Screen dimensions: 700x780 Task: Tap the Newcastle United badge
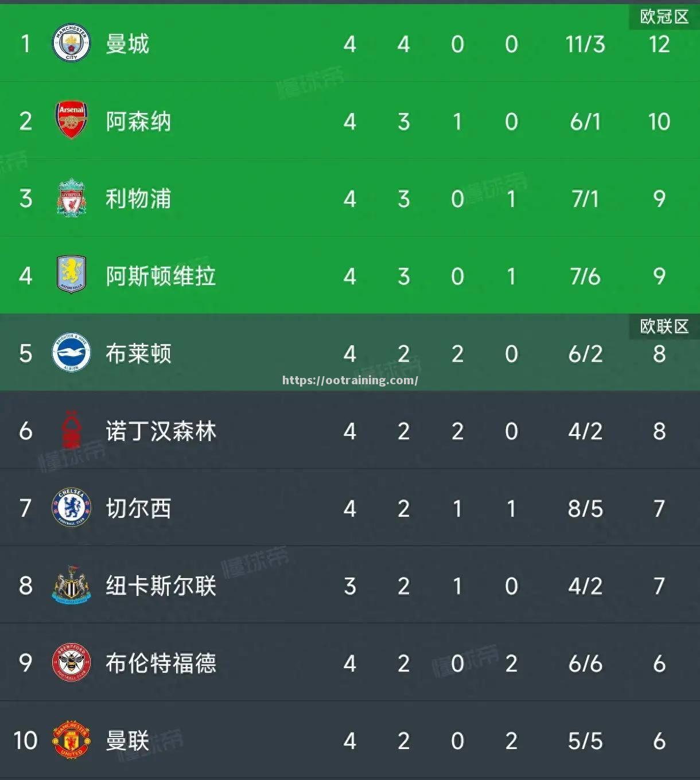click(72, 585)
